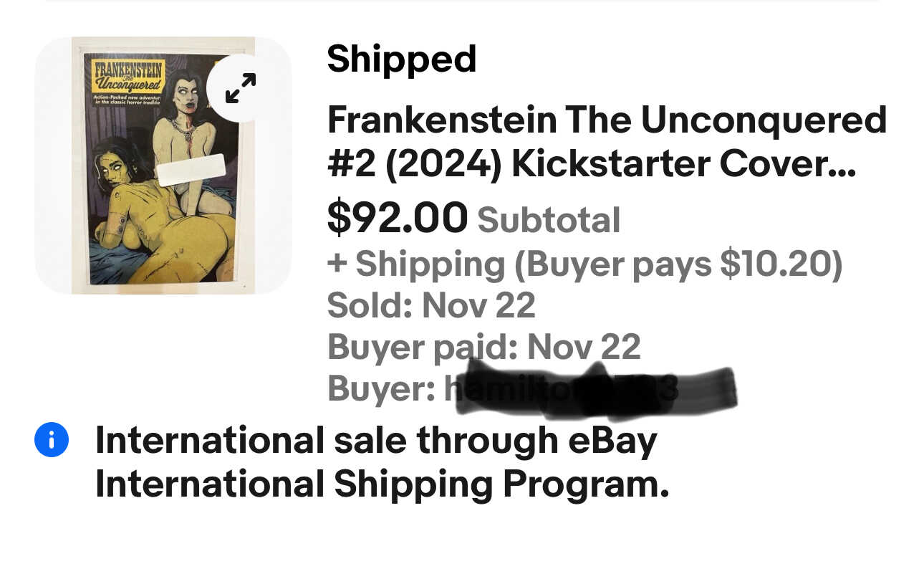Click the Shipped status heading
Screen dimensions: 924x574
click(x=401, y=59)
